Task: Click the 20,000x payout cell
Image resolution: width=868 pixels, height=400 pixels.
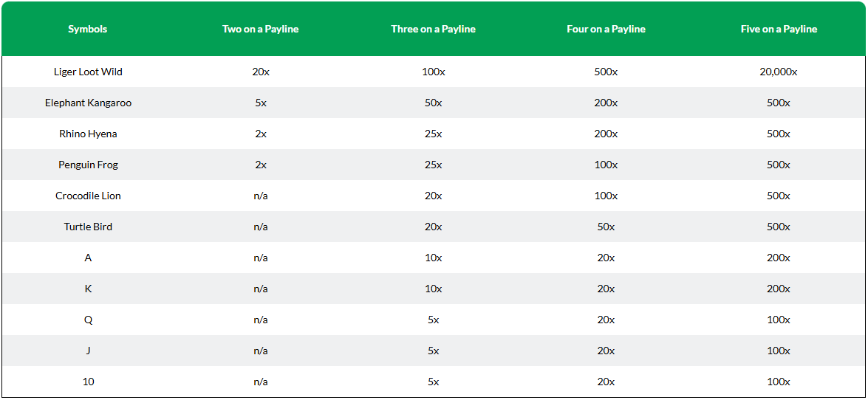Action: pyautogui.click(x=779, y=72)
